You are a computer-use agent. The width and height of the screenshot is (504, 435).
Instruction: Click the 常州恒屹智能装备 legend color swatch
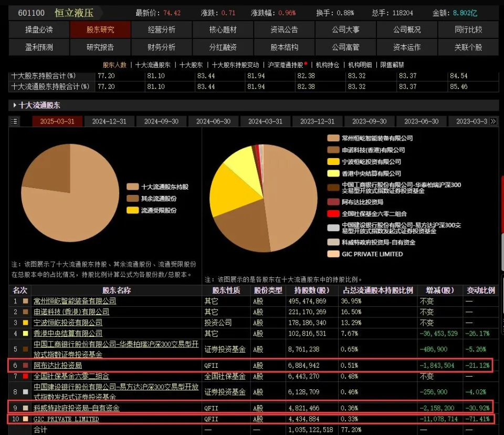coord(333,138)
